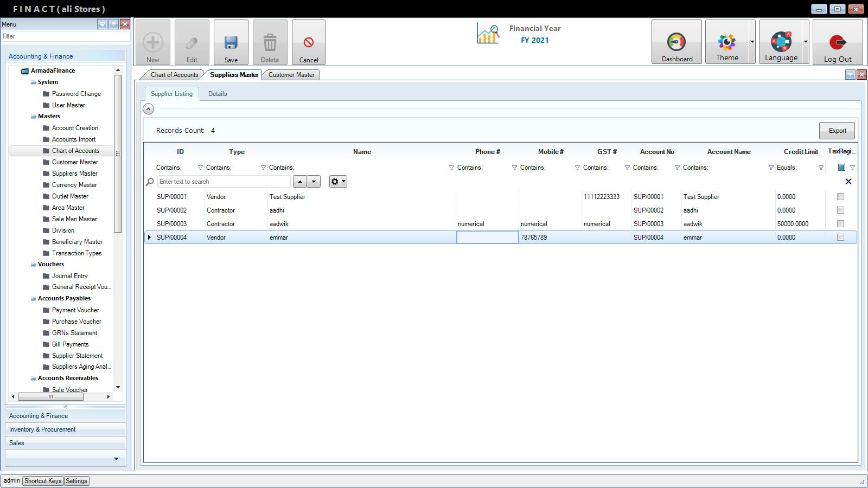Screen dimensions: 868x488
Task: Switch to the Customer Master tab
Action: click(x=291, y=75)
